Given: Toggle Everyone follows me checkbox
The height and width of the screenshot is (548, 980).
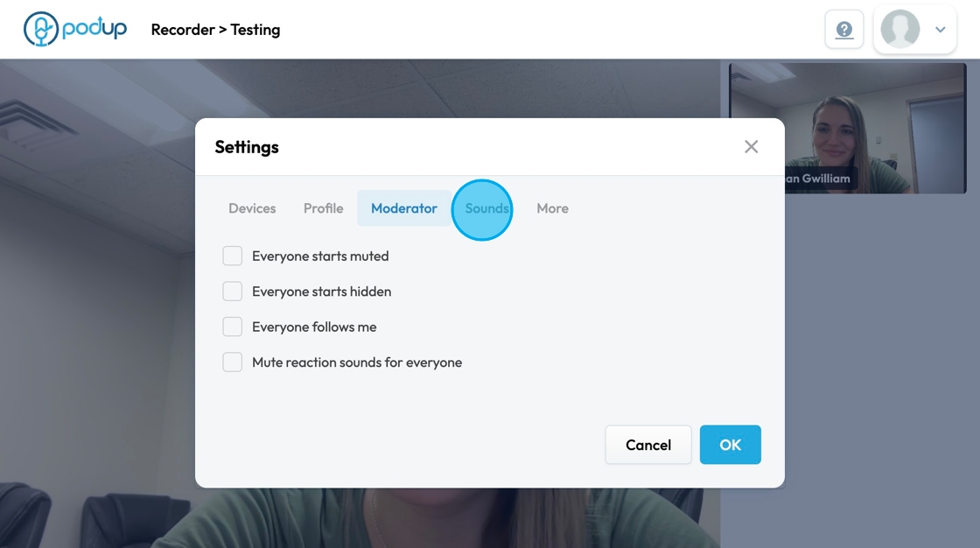Looking at the screenshot, I should click(x=233, y=327).
